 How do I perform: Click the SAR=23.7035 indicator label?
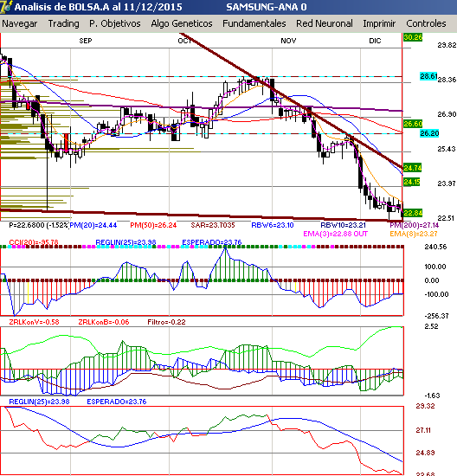213,225
